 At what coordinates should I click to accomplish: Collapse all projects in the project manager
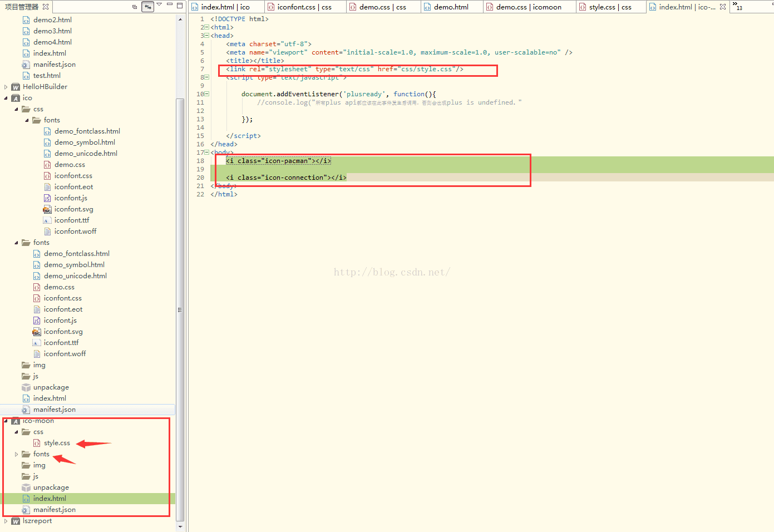[x=135, y=7]
